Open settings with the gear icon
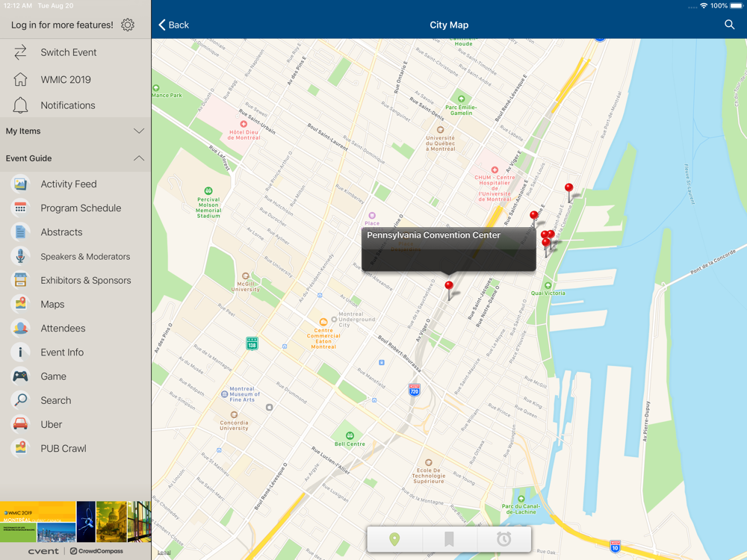 [128, 25]
